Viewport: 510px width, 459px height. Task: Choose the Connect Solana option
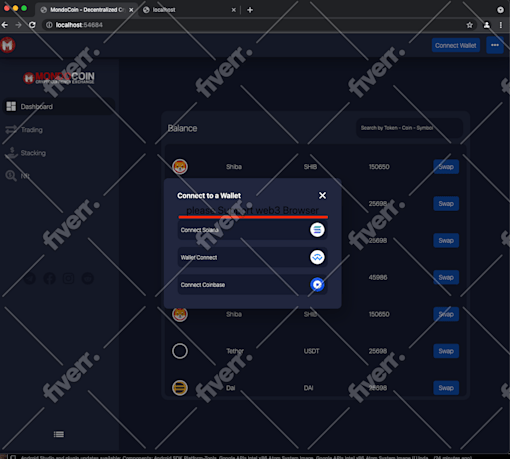pyautogui.click(x=252, y=230)
